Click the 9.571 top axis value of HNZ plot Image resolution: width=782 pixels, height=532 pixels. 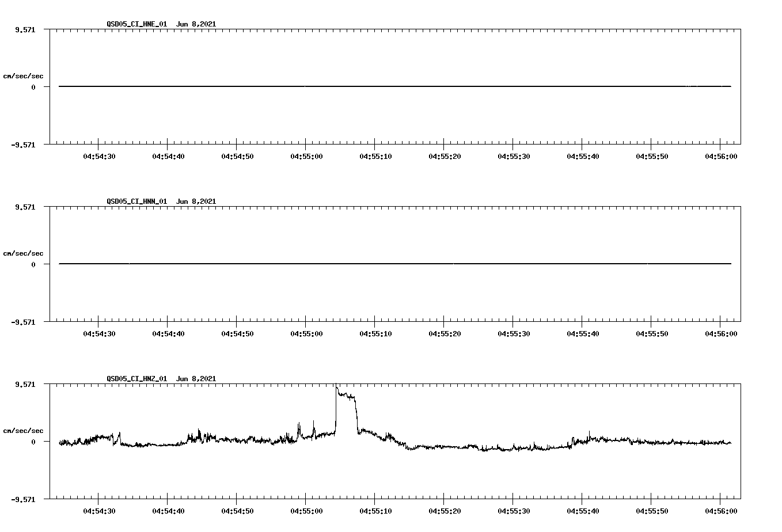[25, 385]
